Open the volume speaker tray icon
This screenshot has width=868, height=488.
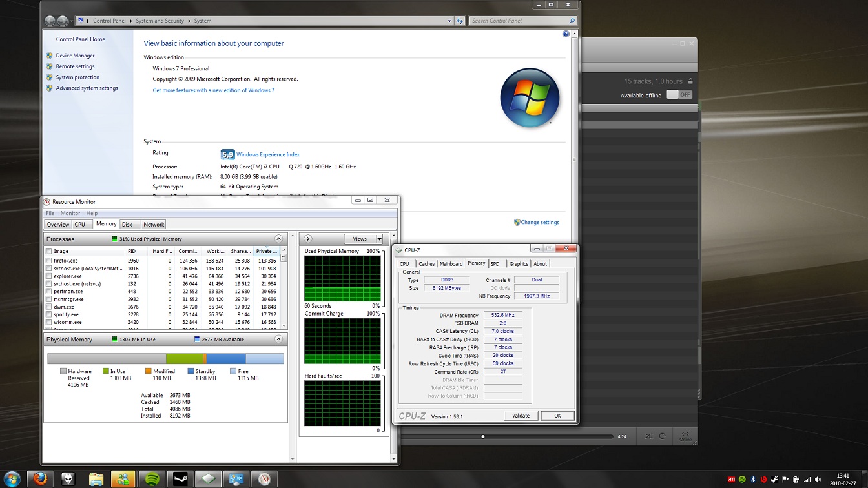pos(818,480)
